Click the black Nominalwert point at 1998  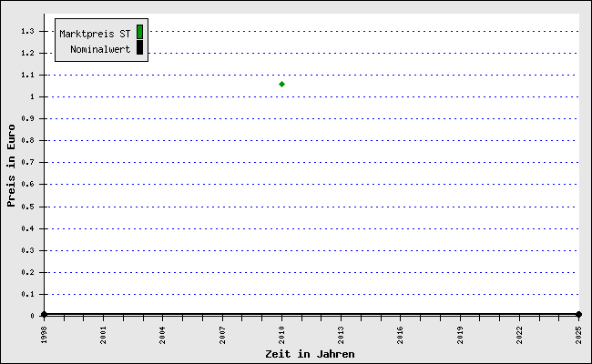44,315
